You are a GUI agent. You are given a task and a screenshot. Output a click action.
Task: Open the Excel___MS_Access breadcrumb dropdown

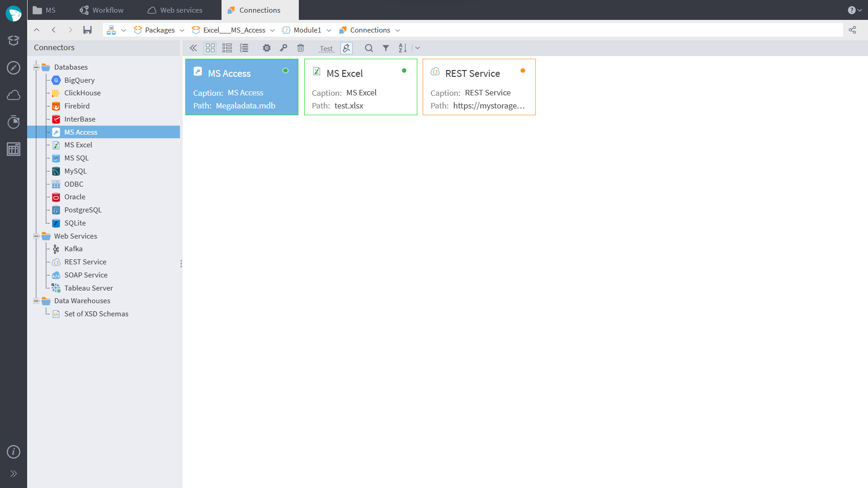[x=272, y=30]
